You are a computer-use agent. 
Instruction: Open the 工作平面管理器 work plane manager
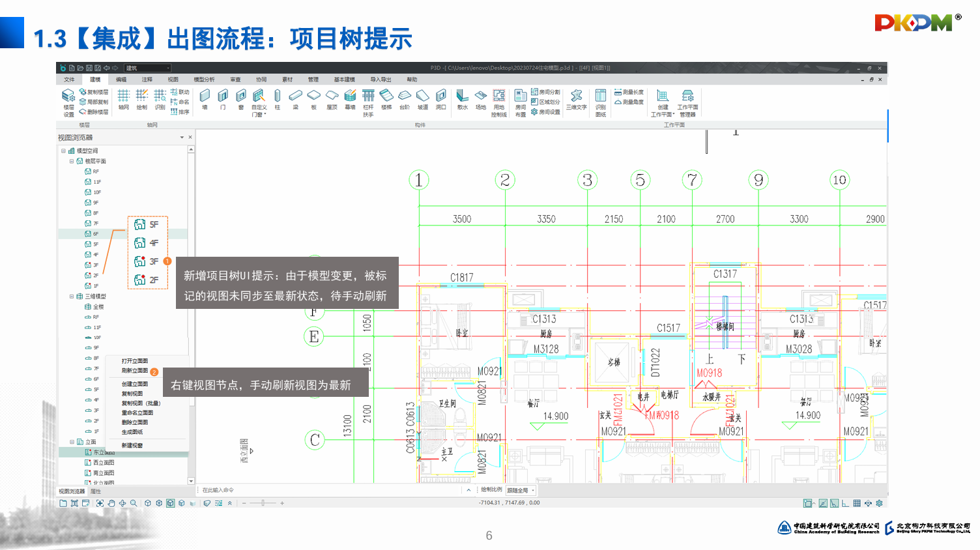[x=687, y=103]
